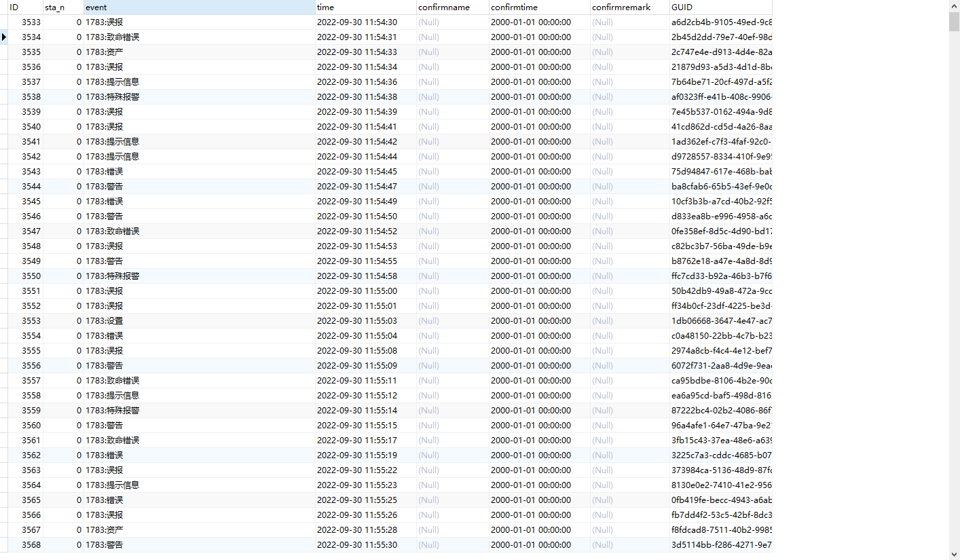Click the vertical scrollbar thumb

[x=954, y=22]
